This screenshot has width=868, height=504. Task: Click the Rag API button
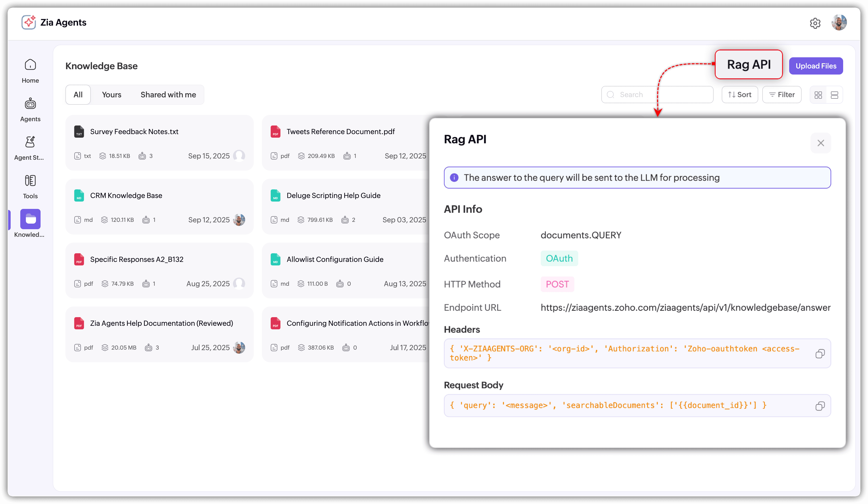point(749,65)
